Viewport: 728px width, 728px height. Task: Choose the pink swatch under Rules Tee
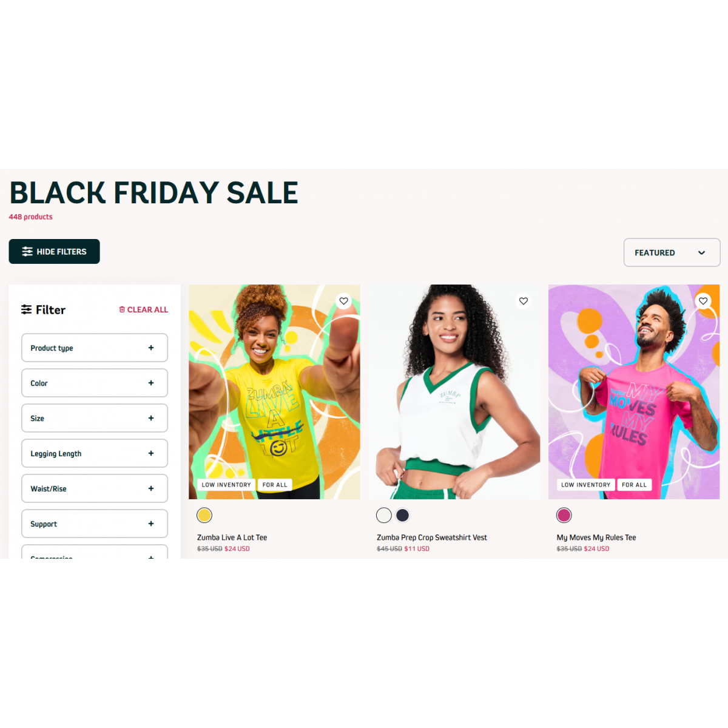tap(564, 515)
